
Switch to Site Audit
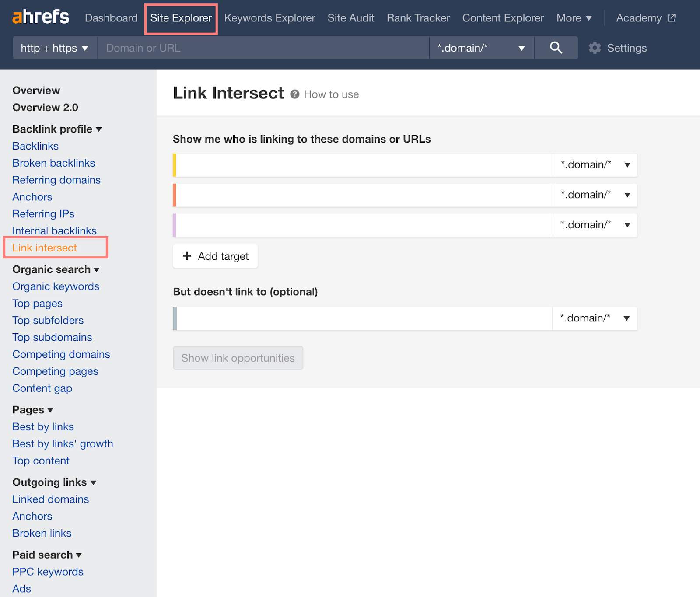click(x=351, y=18)
